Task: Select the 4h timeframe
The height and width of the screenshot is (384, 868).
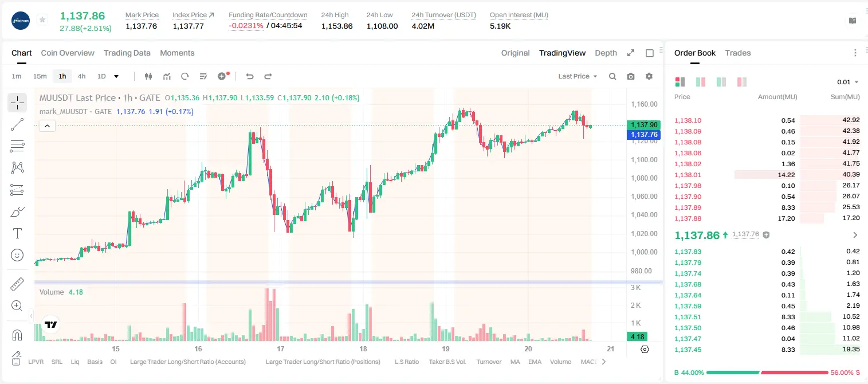Action: (82, 76)
